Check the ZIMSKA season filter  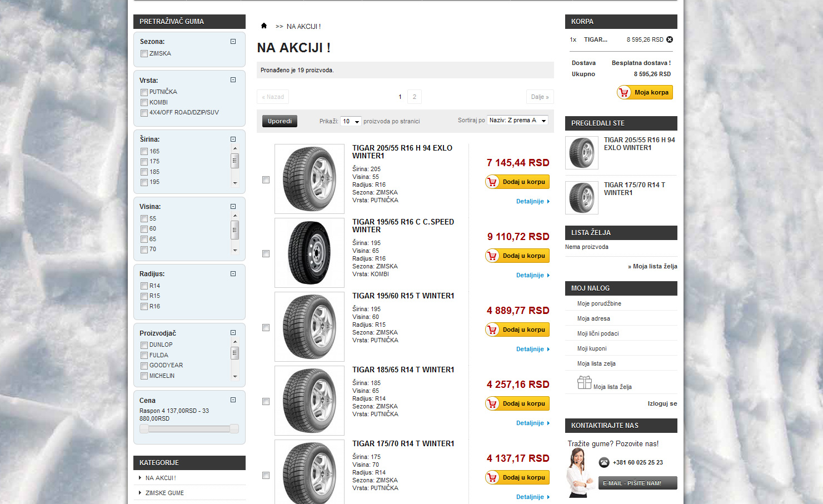144,54
